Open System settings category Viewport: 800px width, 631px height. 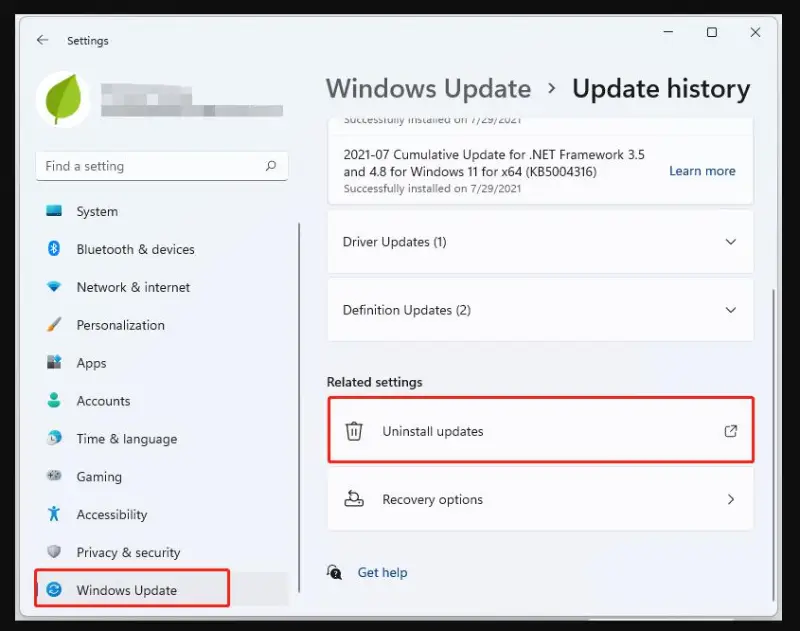tap(162, 211)
